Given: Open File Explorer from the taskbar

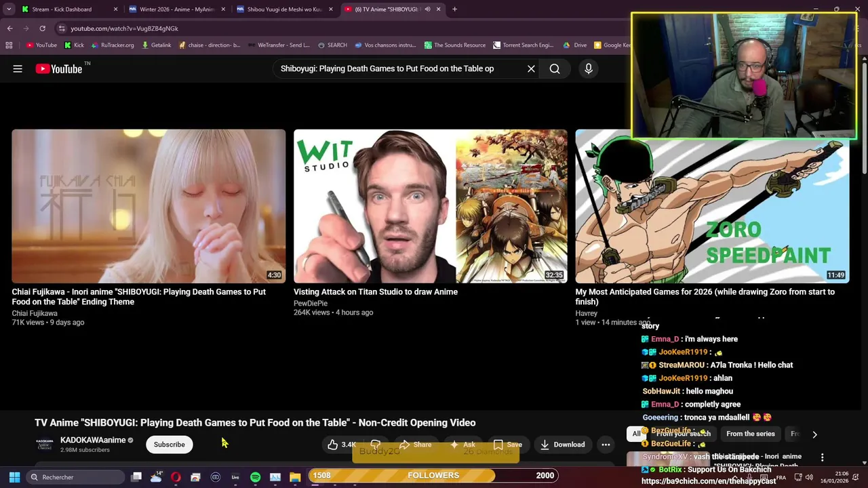Looking at the screenshot, I should (295, 477).
